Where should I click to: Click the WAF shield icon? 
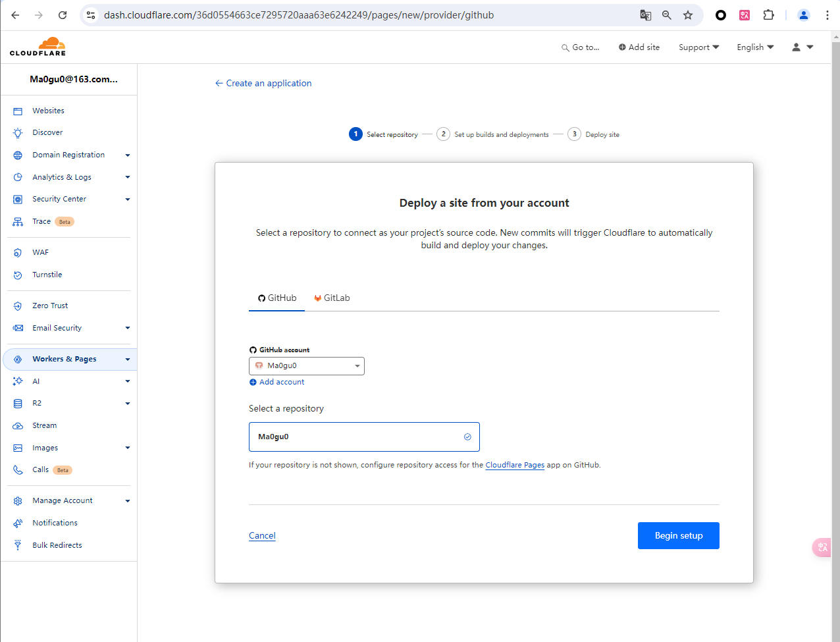18,253
